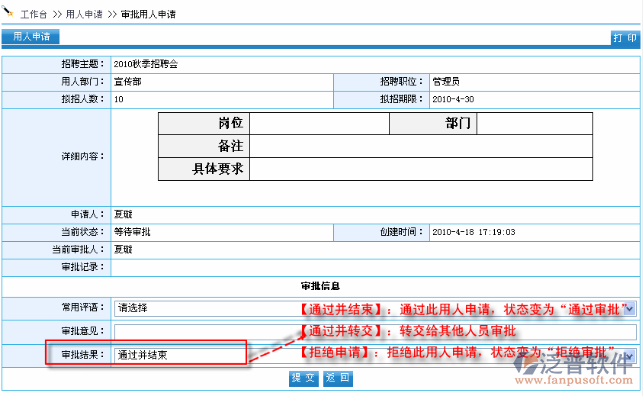Click the pencil star icon beside breadcrumb

(x=8, y=12)
